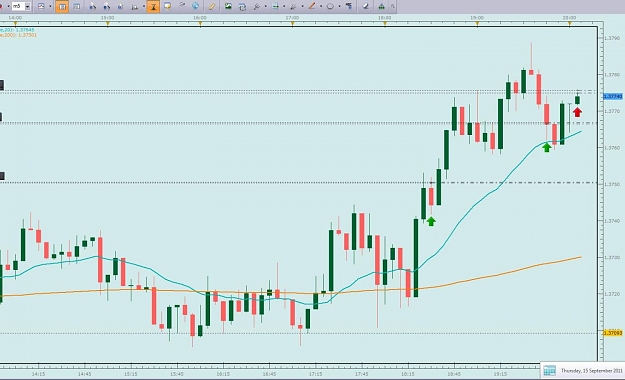625x380 pixels.
Task: Open the trend line tool dropdown arrow
Action: click(321, 6)
